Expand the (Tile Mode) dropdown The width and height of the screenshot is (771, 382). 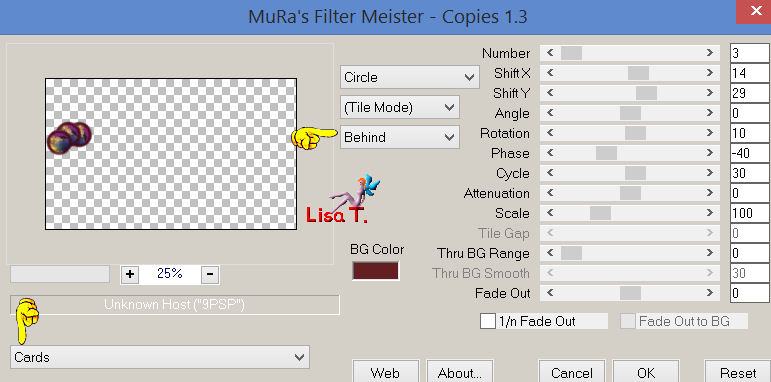[x=400, y=107]
